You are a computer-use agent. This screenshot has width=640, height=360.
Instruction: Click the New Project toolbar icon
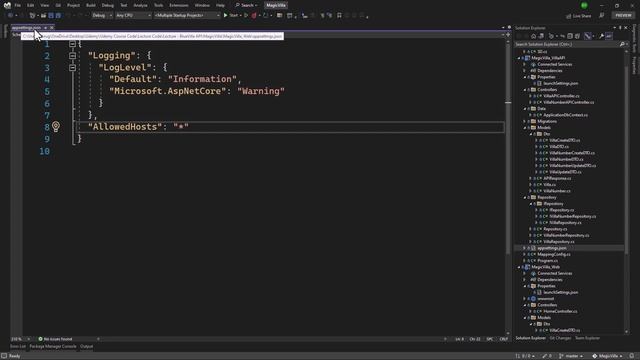32,16
